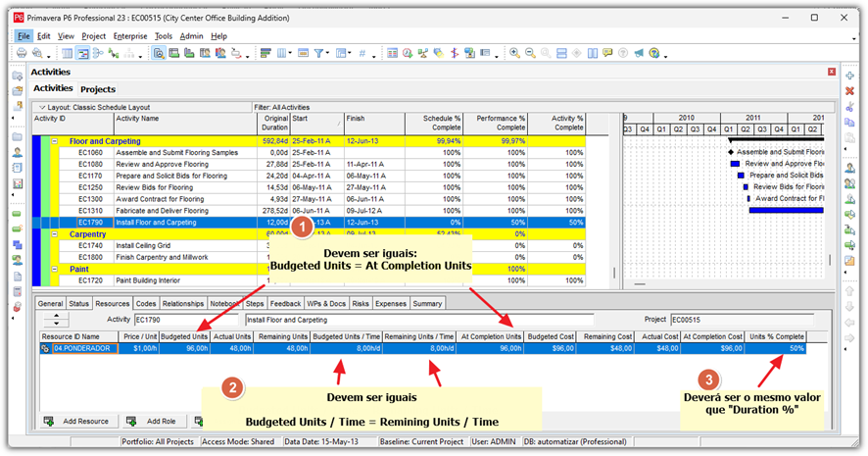The width and height of the screenshot is (868, 456).
Task: Open the Timescale toolbar icon
Action: point(303,53)
